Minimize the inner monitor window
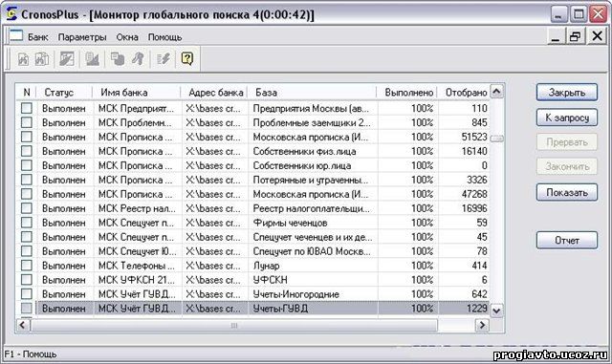612x364 pixels. 556,36
